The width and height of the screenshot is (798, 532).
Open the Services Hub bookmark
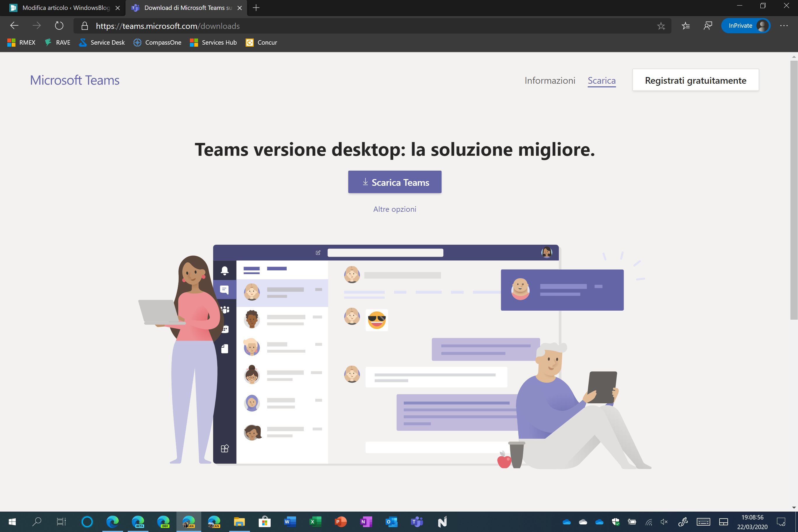tap(213, 42)
